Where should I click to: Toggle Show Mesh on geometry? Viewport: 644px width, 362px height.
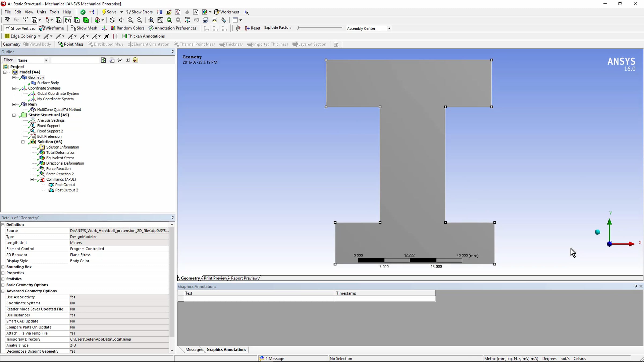[x=84, y=28]
